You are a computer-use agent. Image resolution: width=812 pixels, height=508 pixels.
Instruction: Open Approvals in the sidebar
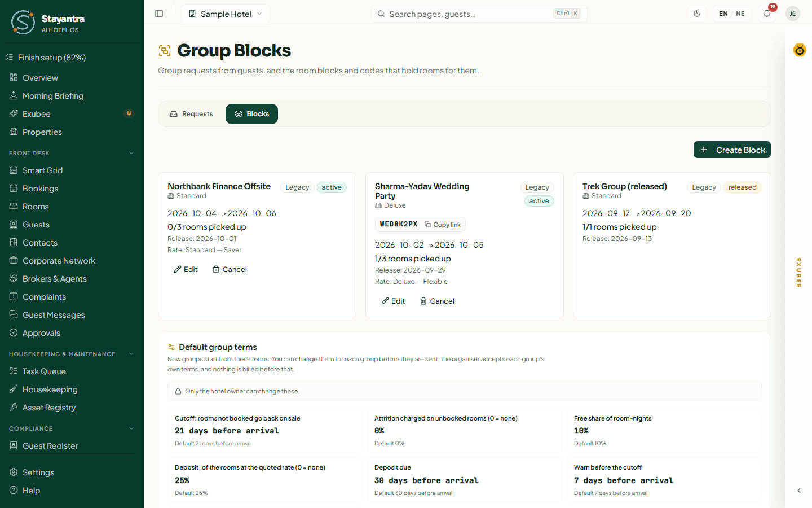[72, 333]
